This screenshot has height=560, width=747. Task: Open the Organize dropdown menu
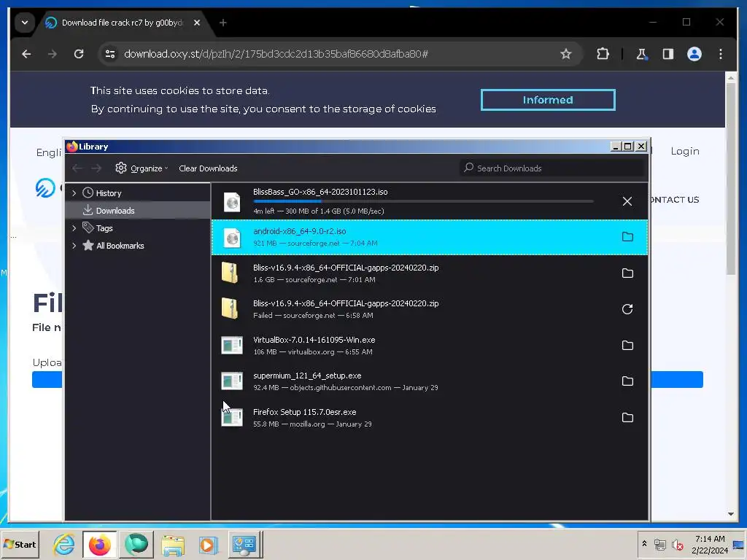pyautogui.click(x=142, y=168)
